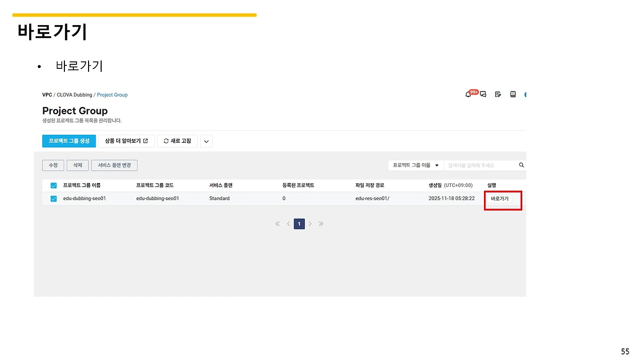Go to previous page arrow
The width and height of the screenshot is (644, 362).
coord(288,224)
